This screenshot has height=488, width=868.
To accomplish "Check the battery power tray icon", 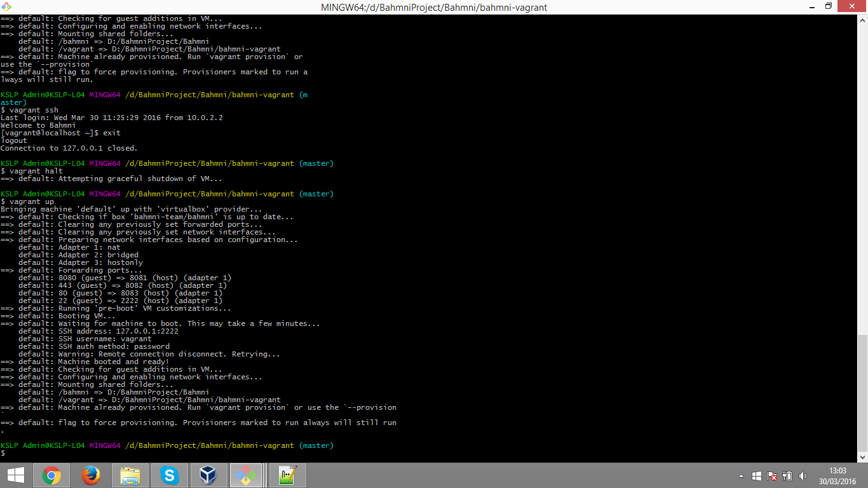I will click(787, 476).
